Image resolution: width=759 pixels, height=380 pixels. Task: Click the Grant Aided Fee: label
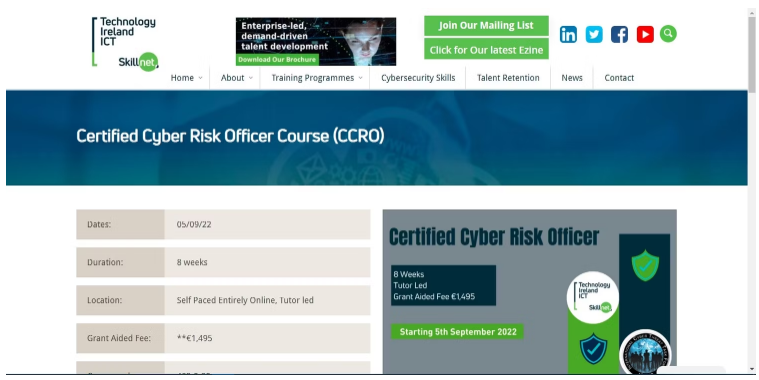coord(119,338)
